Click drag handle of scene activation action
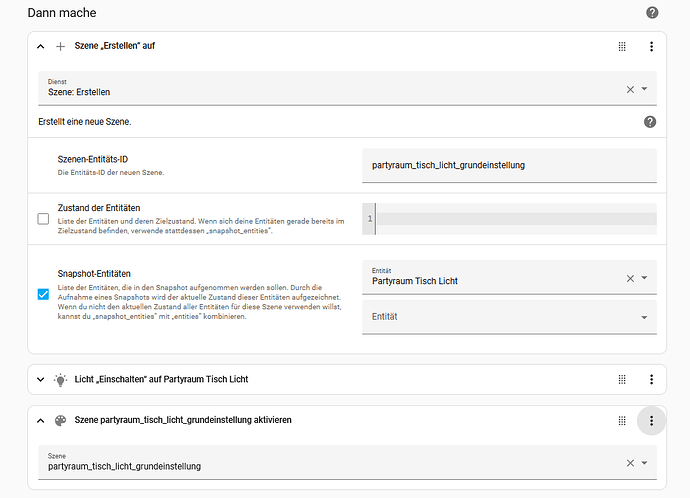Viewport: 690px width, 498px height. tap(622, 421)
